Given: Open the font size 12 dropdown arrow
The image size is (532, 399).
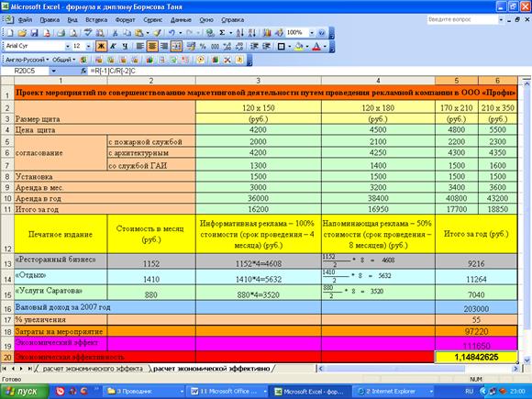Looking at the screenshot, I should (89, 46).
